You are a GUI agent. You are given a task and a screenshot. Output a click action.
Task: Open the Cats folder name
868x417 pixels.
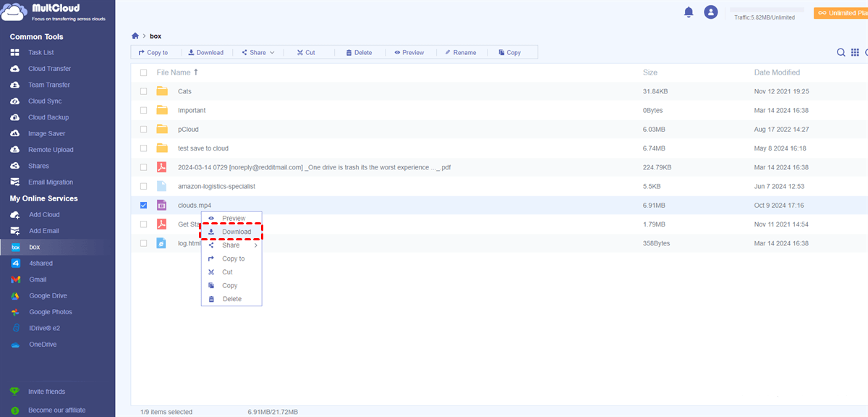click(x=184, y=91)
